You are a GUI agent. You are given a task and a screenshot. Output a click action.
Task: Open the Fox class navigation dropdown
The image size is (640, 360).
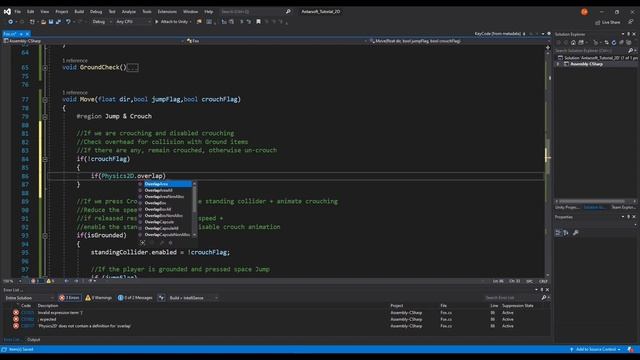pyautogui.click(x=276, y=41)
